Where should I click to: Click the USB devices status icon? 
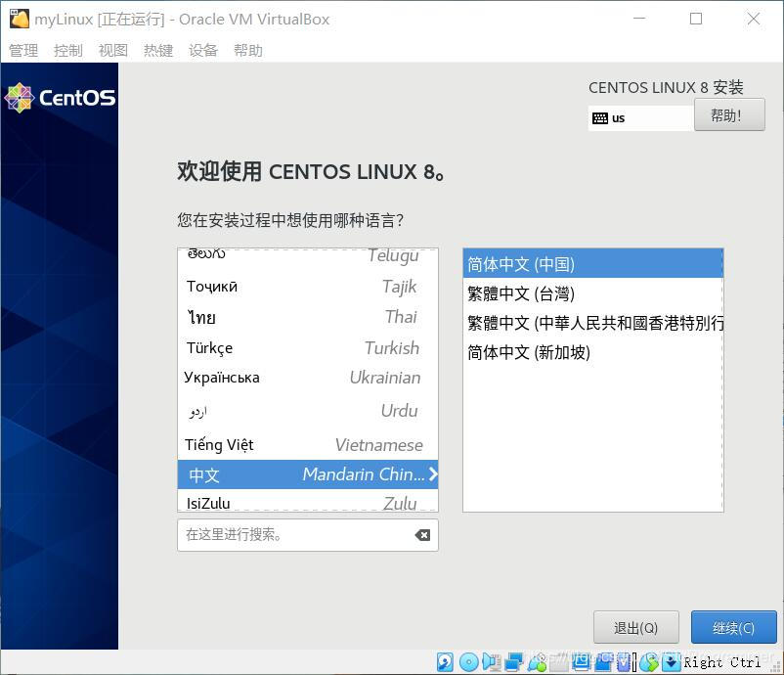537,662
